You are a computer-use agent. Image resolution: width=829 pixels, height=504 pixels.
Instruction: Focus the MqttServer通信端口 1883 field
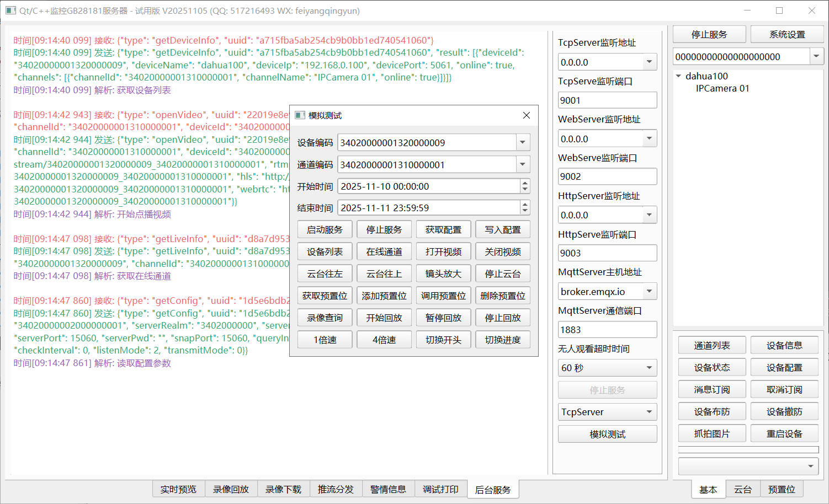[x=607, y=330]
